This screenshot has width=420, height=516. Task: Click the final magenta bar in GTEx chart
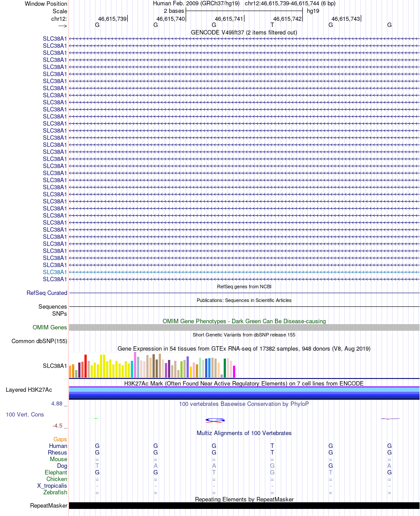pyautogui.click(x=234, y=371)
